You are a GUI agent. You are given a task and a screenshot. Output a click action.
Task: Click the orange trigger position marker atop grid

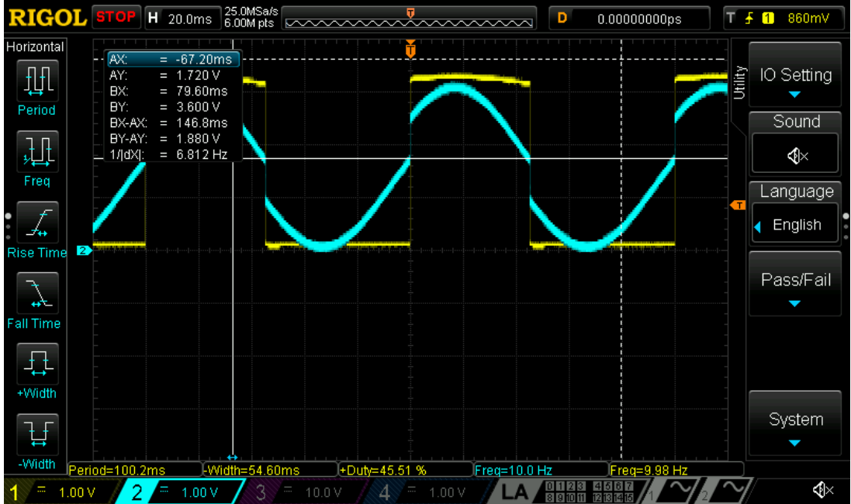(x=410, y=49)
